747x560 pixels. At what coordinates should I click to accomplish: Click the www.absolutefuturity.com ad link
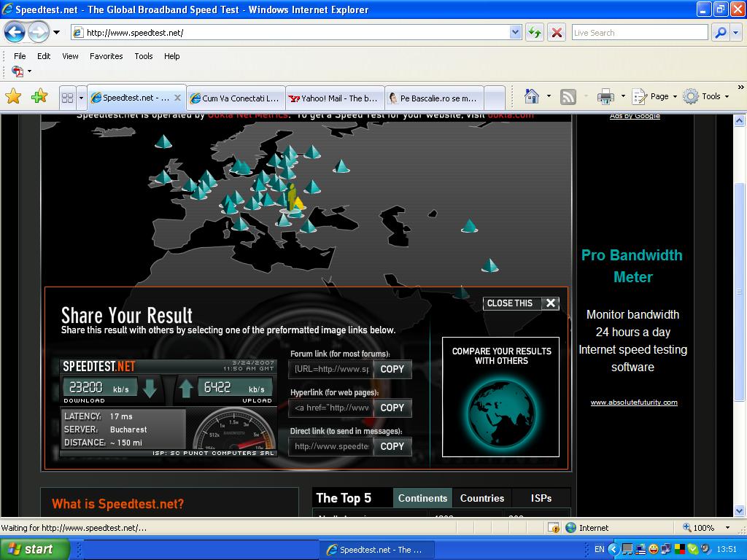(633, 402)
